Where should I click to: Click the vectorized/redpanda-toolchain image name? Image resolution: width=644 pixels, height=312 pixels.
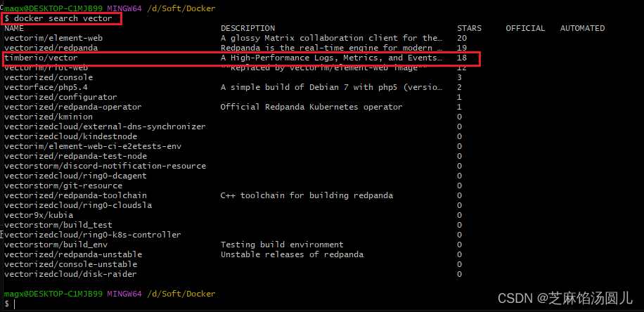75,196
